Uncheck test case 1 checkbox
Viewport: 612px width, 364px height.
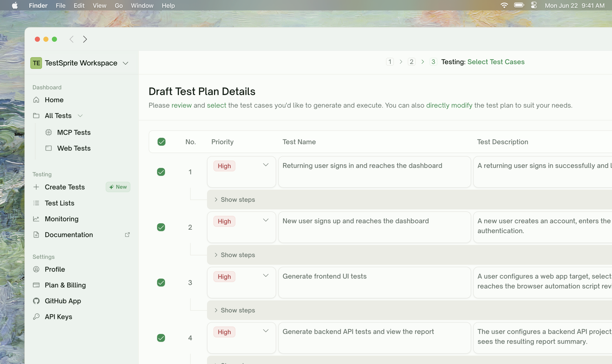pyautogui.click(x=161, y=172)
